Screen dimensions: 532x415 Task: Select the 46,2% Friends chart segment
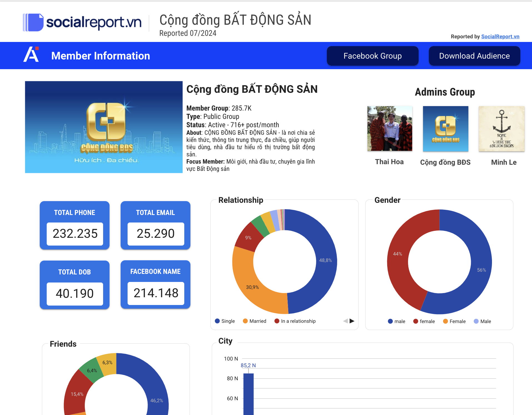tap(156, 400)
